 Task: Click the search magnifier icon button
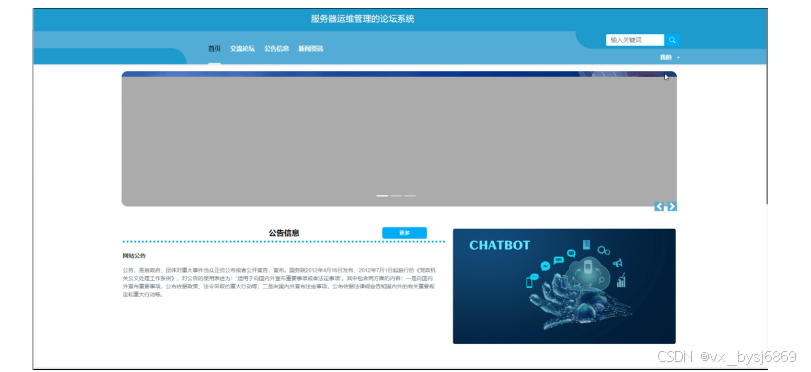click(672, 40)
